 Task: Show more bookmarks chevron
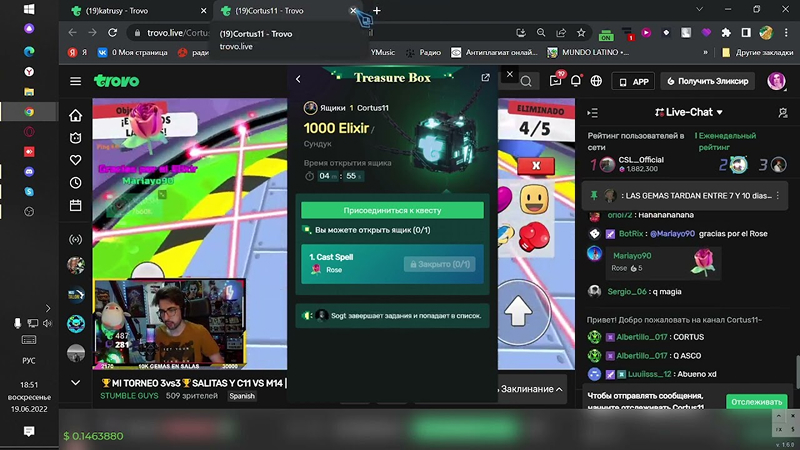706,53
